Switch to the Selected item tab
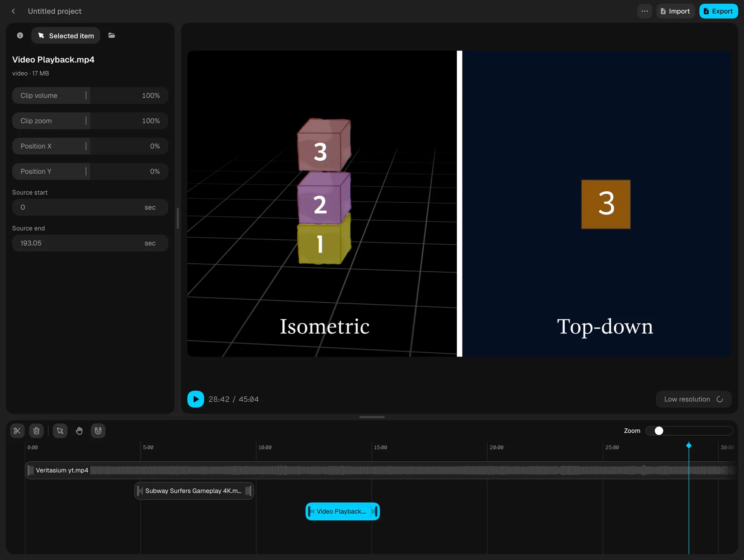This screenshot has width=744, height=560. point(66,36)
